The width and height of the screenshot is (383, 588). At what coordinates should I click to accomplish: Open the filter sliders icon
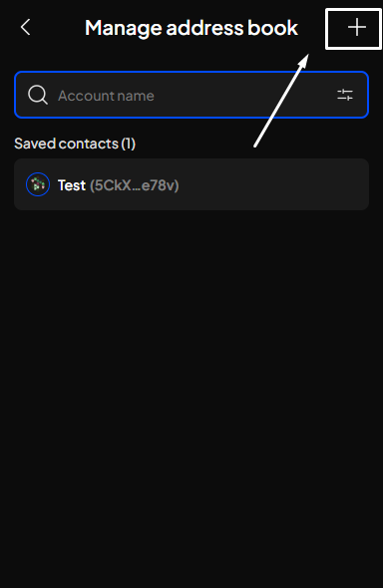(x=345, y=95)
